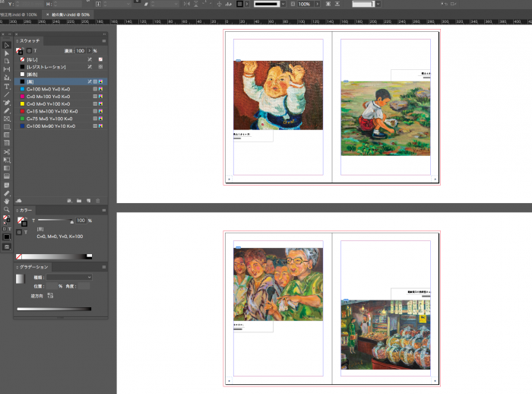Select the C=0 M=0 Y=100 K=0 swatch
The height and width of the screenshot is (394, 532).
pyautogui.click(x=61, y=104)
